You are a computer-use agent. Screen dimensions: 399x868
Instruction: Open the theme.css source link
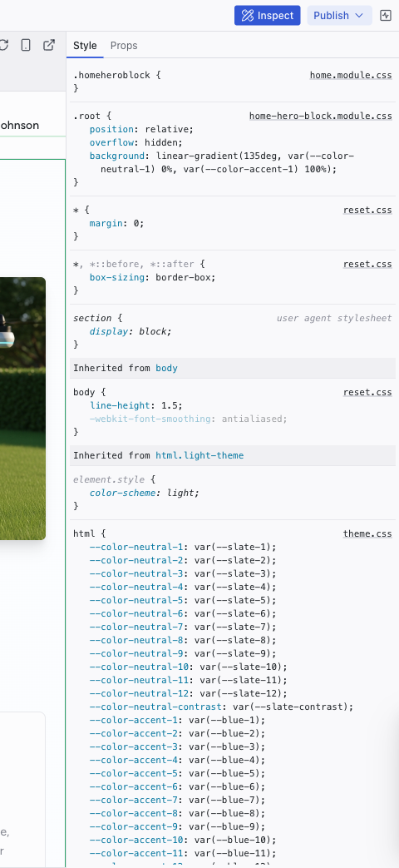(367, 534)
